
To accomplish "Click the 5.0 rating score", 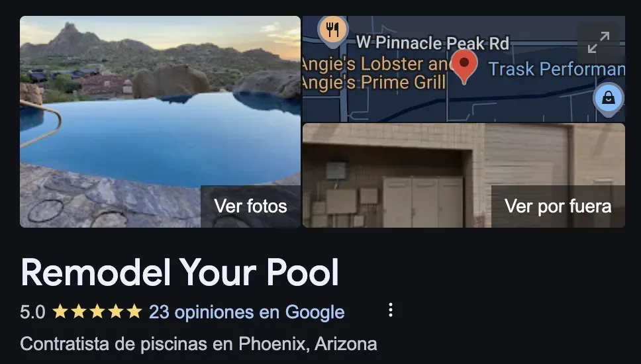I will (32, 312).
